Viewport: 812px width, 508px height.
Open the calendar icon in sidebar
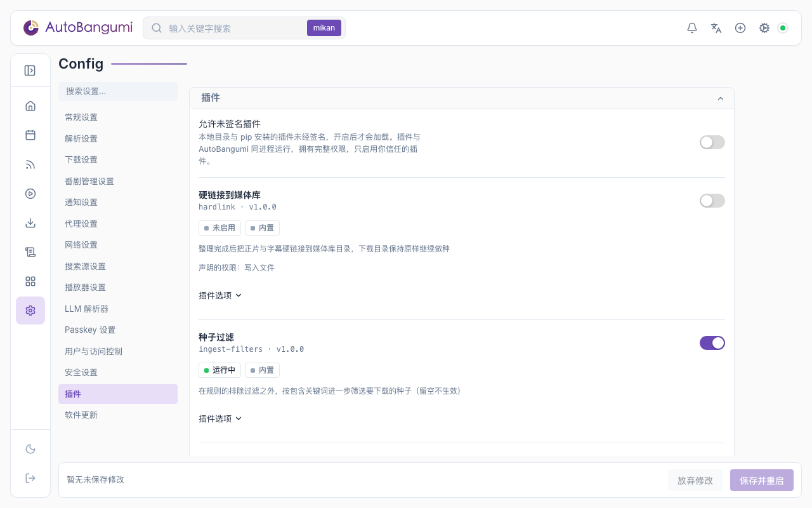30,135
